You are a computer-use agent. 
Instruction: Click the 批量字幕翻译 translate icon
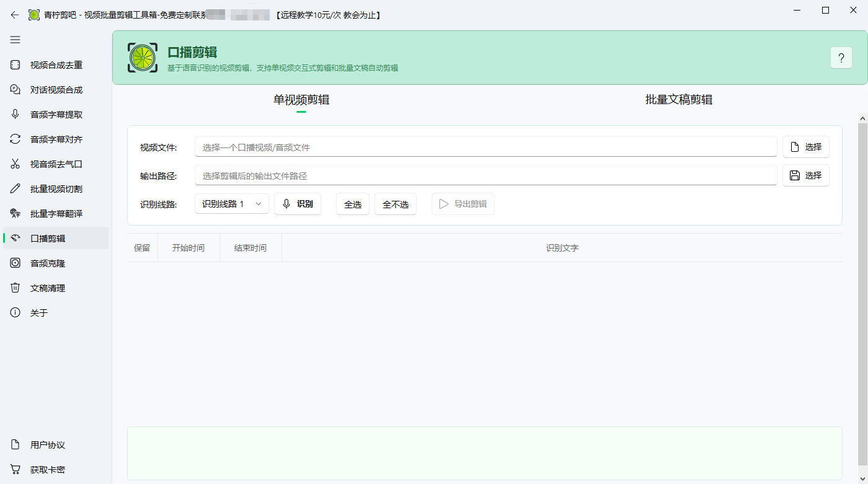tap(15, 214)
